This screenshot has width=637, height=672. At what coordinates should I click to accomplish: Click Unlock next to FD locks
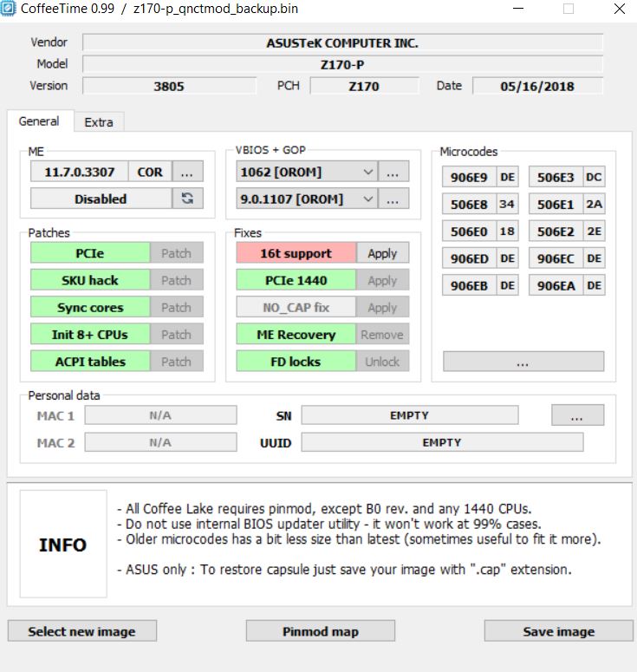382,361
